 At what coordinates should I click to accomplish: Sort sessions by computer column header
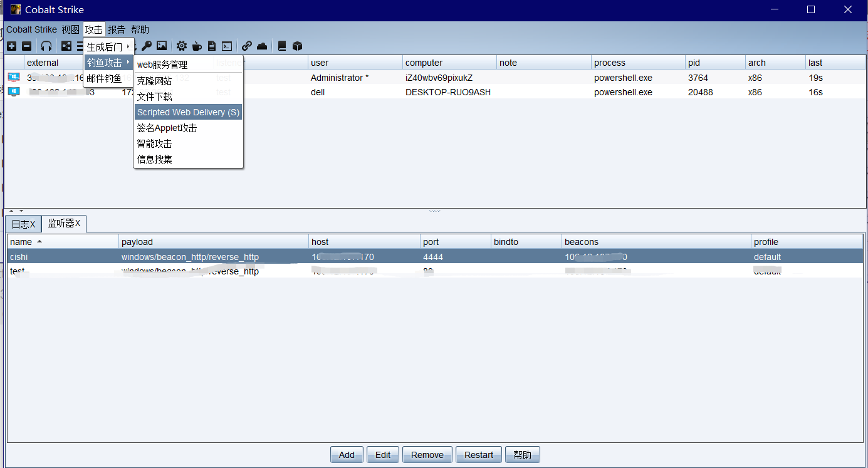[449, 63]
